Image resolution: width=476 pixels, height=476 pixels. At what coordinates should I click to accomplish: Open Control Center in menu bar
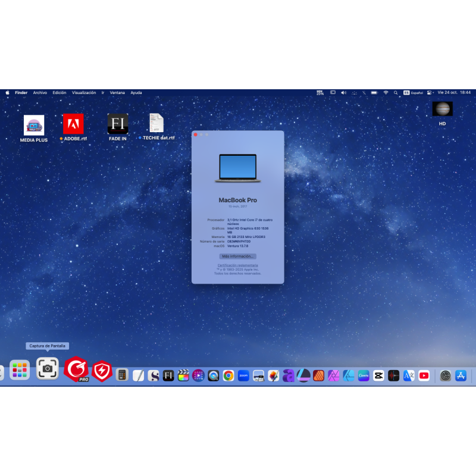tap(430, 93)
